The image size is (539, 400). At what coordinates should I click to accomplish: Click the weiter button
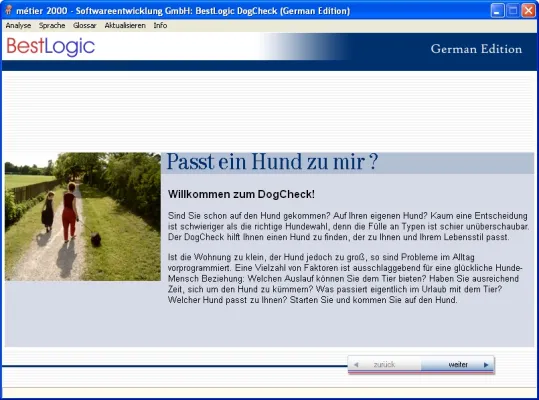pyautogui.click(x=458, y=365)
